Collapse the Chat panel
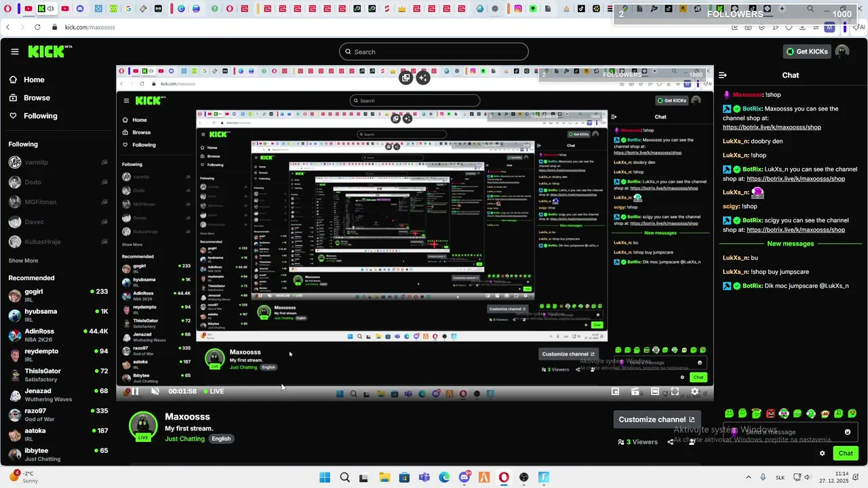The width and height of the screenshot is (868, 488). (723, 75)
